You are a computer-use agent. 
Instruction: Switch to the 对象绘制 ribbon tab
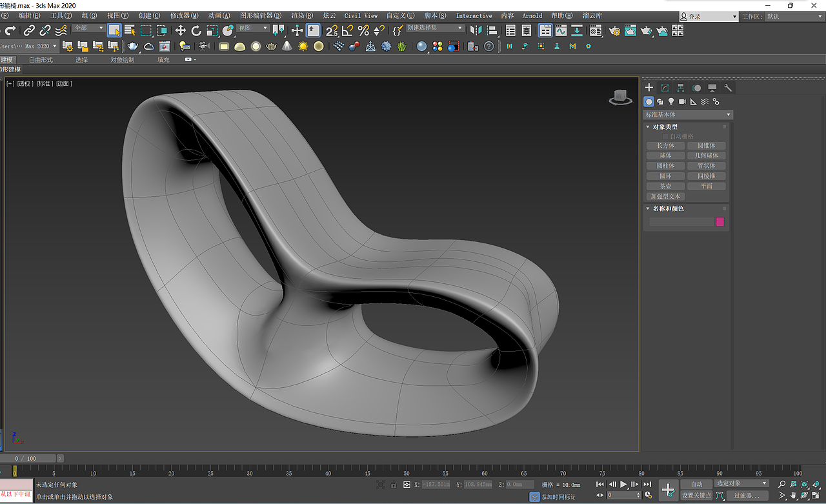[122, 60]
